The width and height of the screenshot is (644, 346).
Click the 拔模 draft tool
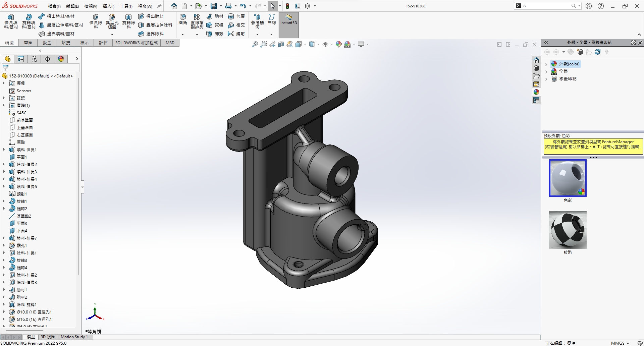(x=215, y=25)
